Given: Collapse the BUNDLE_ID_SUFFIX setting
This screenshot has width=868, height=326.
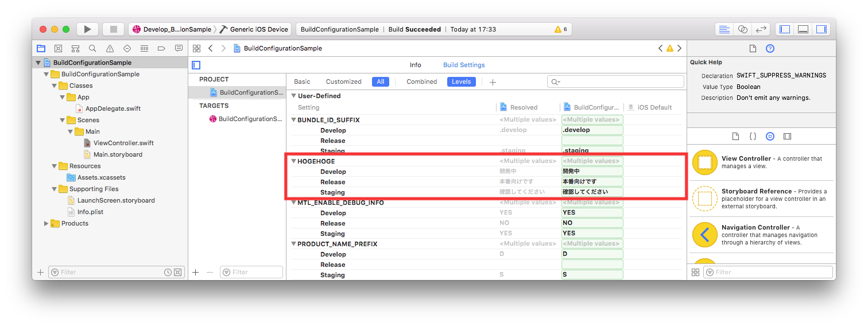Looking at the screenshot, I should coord(294,120).
